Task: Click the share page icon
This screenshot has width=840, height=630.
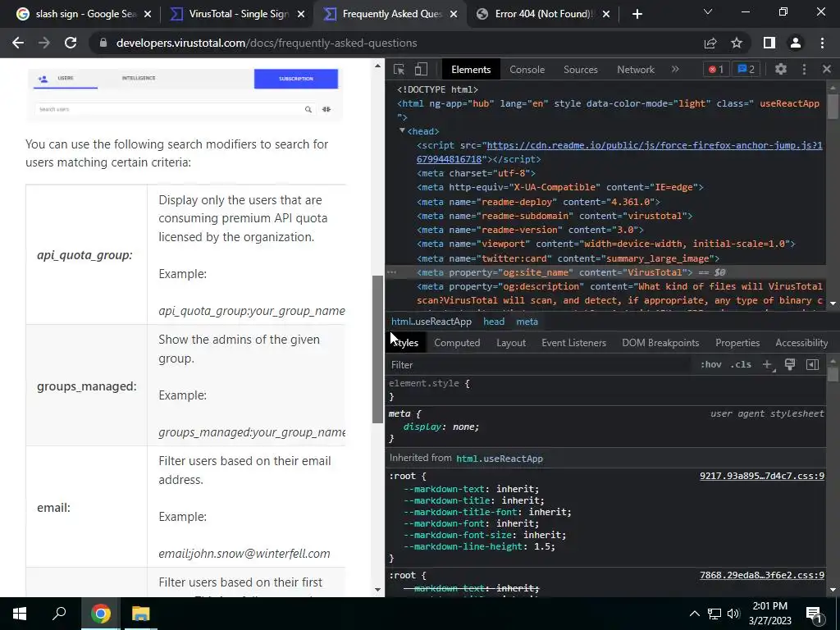Action: click(710, 43)
